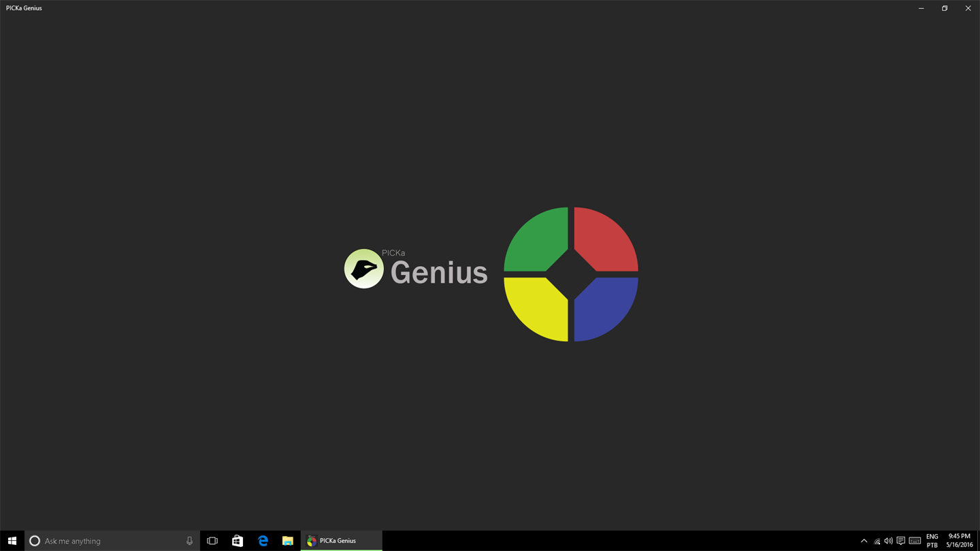The height and width of the screenshot is (551, 980).
Task: Open the Action Center notifications icon
Action: pos(900,541)
